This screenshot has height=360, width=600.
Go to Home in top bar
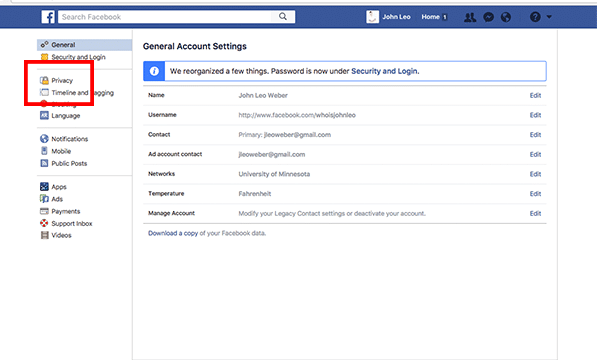click(430, 17)
